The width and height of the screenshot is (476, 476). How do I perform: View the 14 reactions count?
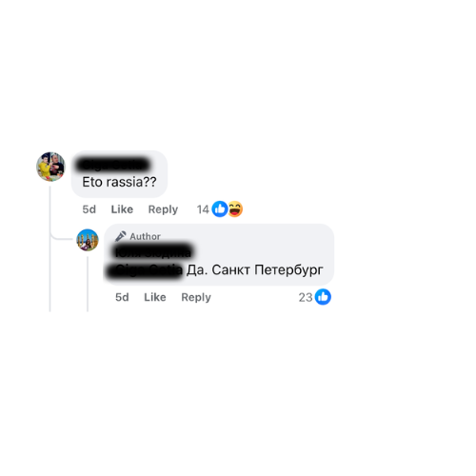203,209
